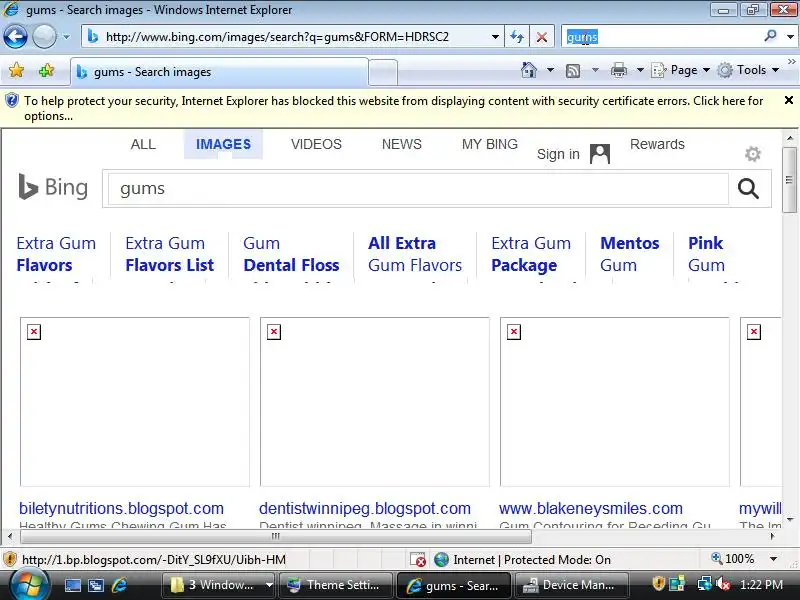Image resolution: width=800 pixels, height=600 pixels.
Task: Click the Bing search magnifier button
Action: [748, 189]
